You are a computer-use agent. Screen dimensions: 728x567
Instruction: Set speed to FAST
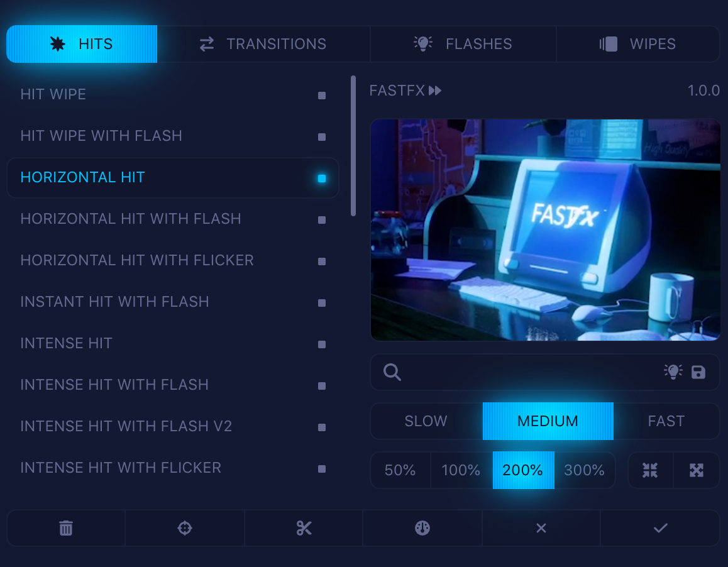(667, 421)
